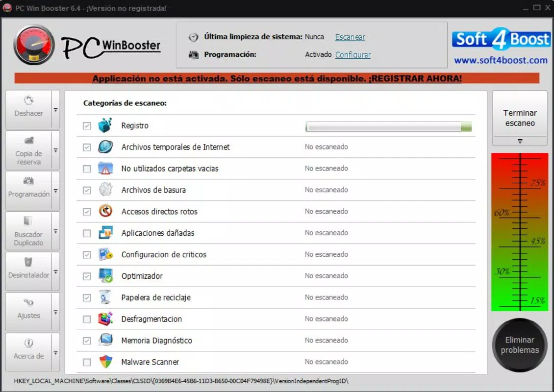
Task: Check No utilizados carpetas vacias checkbox
Action: [x=87, y=169]
